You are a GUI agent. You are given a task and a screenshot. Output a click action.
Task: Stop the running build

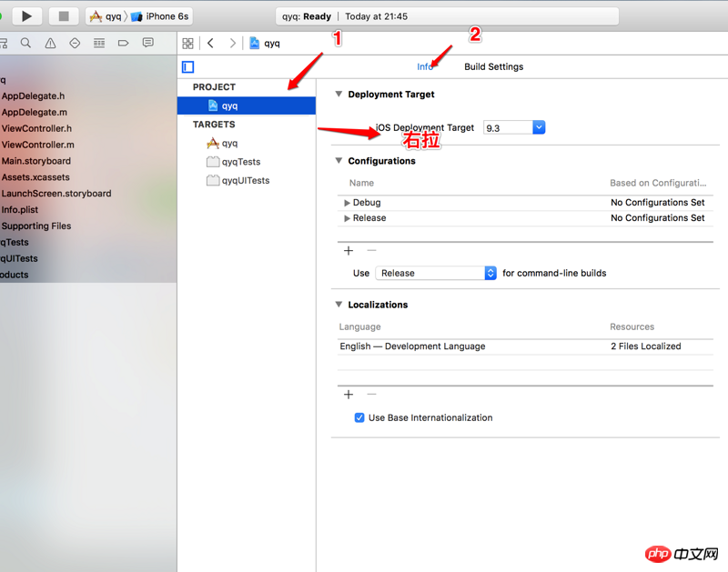[64, 16]
